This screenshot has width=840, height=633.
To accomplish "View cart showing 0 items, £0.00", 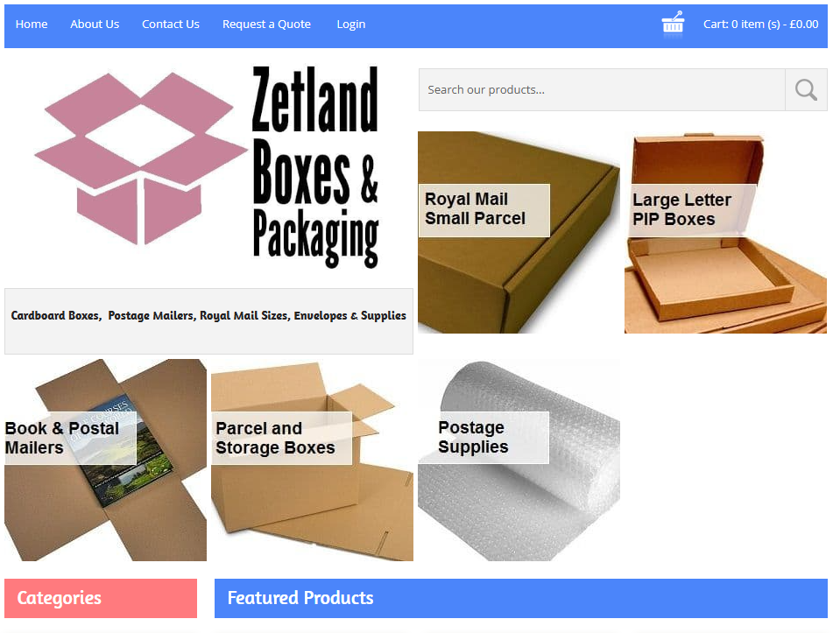I will [760, 25].
